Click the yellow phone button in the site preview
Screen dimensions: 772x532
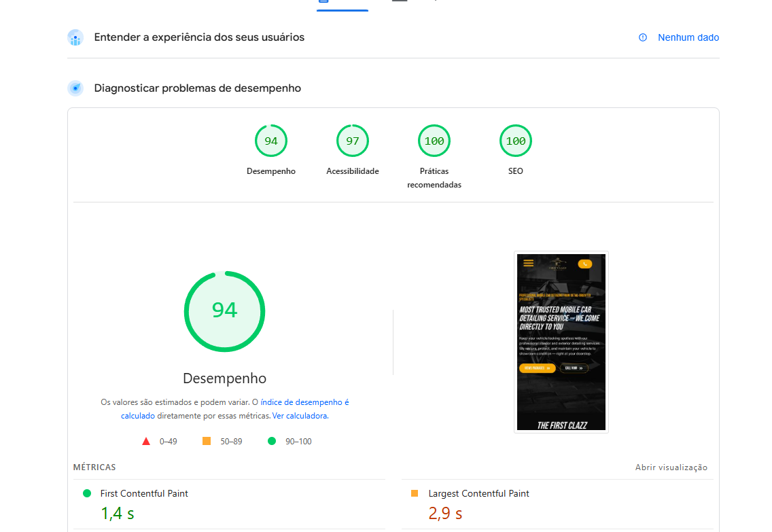[x=584, y=264]
